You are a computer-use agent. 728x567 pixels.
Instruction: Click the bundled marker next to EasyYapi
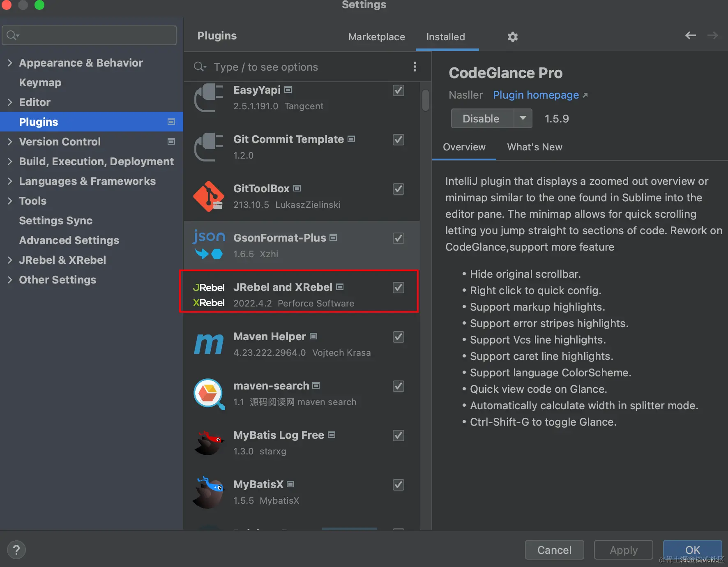point(288,90)
